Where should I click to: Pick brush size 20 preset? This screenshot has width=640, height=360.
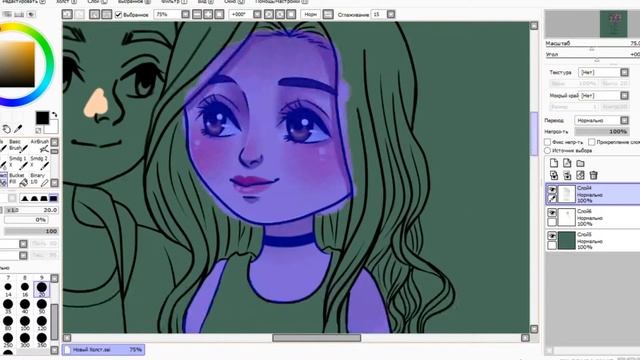point(41,289)
